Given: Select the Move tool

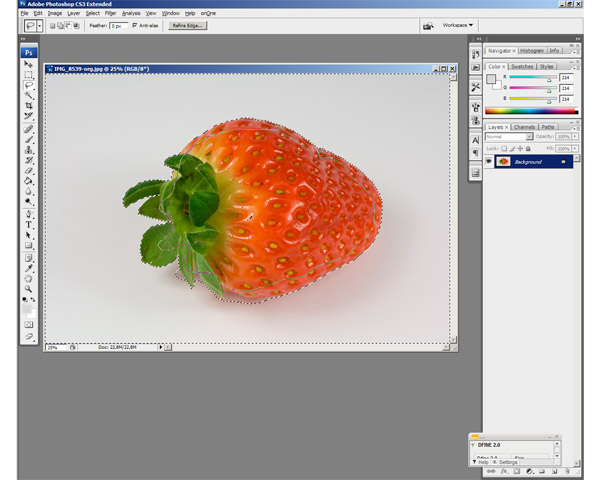Looking at the screenshot, I should click(29, 64).
